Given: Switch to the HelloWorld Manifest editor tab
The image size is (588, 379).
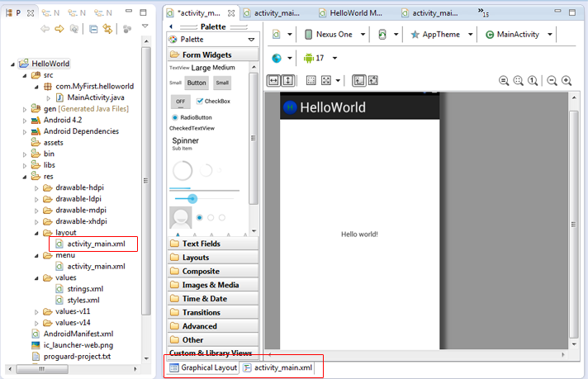Looking at the screenshot, I should pos(351,13).
